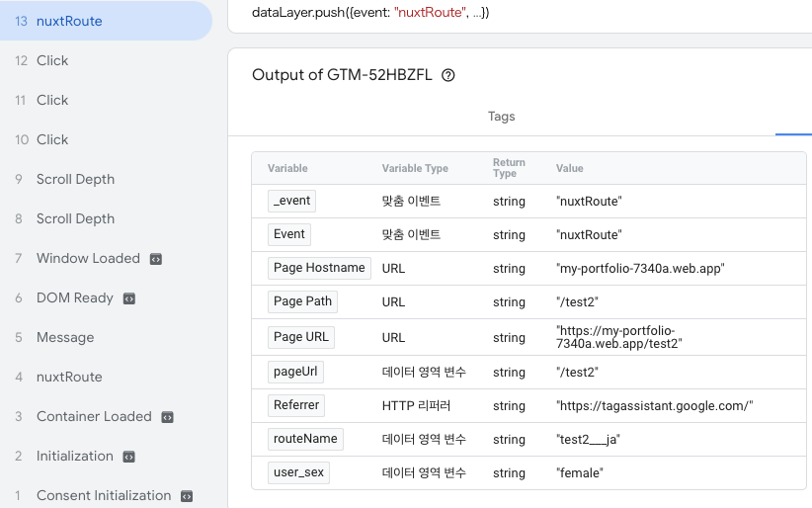Click the 데이터 영역 변수 type in user_sex row

(424, 473)
